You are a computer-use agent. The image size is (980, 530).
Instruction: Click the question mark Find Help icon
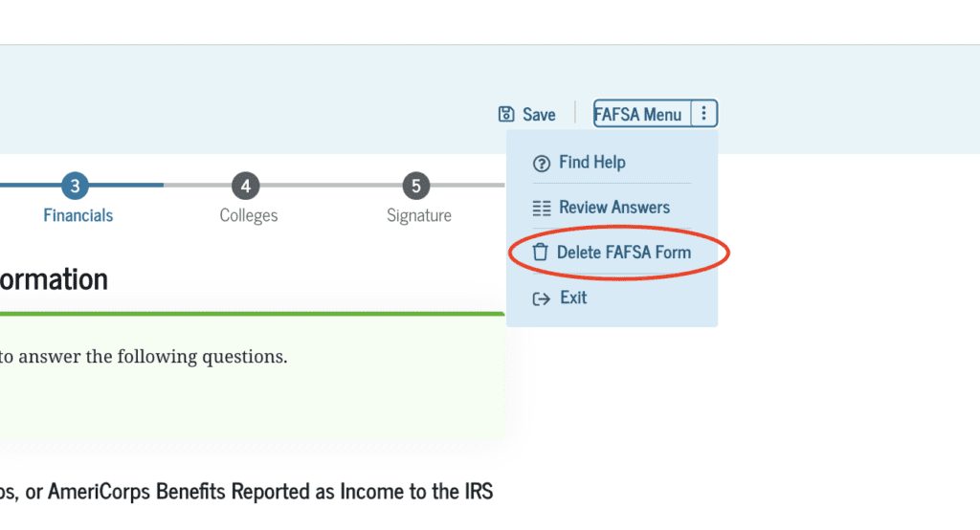pyautogui.click(x=542, y=163)
